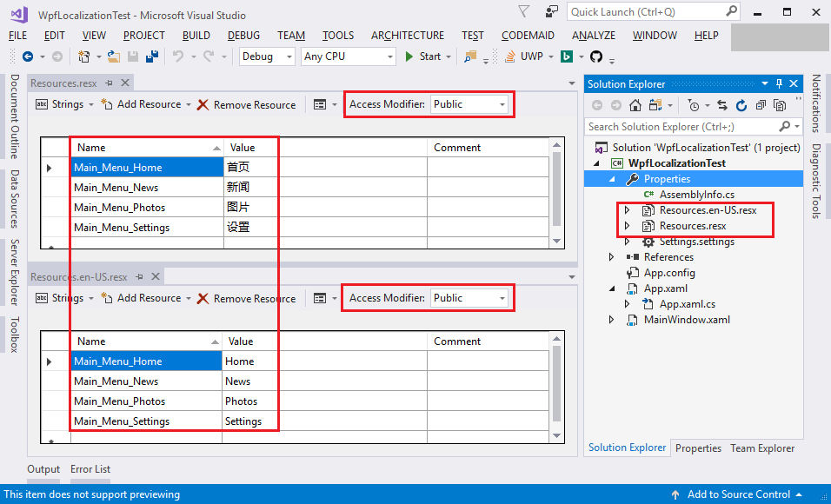Image resolution: width=831 pixels, height=504 pixels.
Task: Click the Collapse All icon in Solution Explorer
Action: (x=761, y=105)
